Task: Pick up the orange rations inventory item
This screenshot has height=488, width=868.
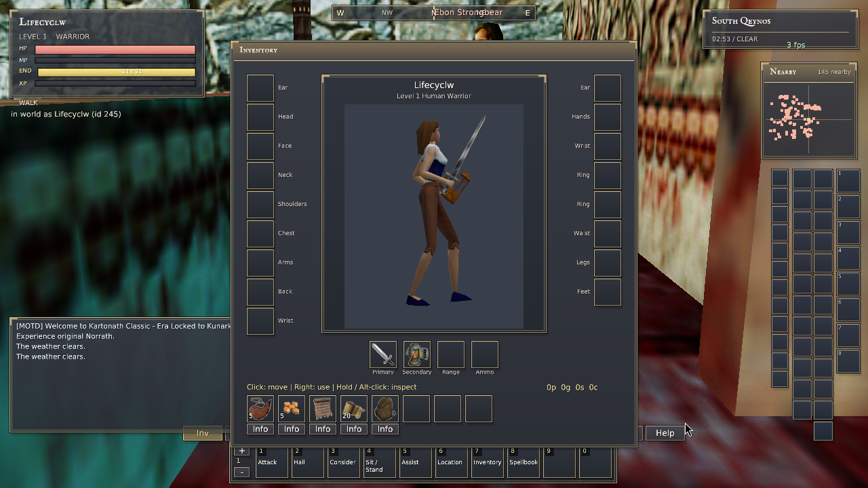Action: click(292, 409)
